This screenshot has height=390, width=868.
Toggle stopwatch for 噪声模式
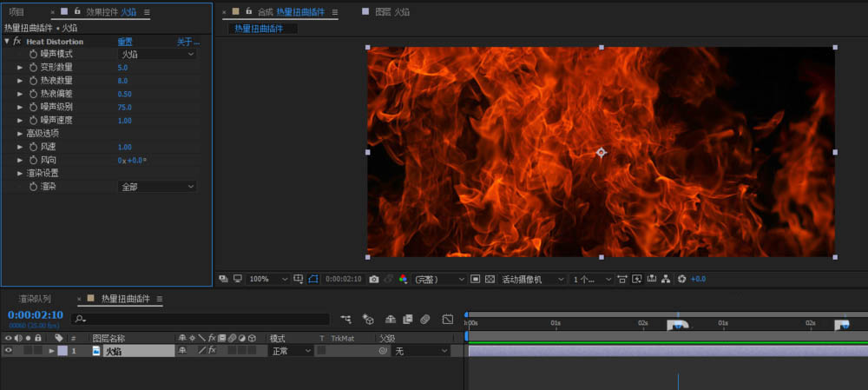(x=33, y=54)
